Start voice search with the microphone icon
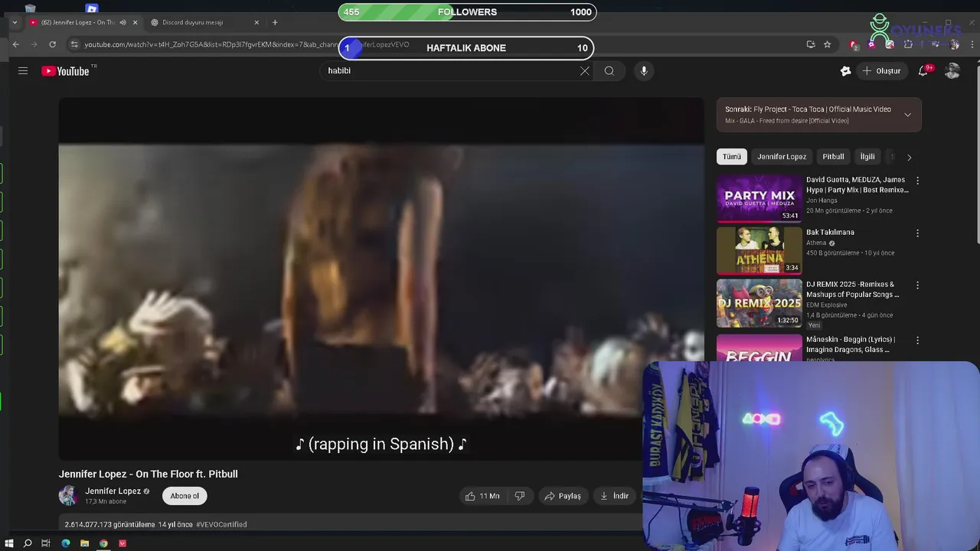This screenshot has height=551, width=980. tap(644, 70)
